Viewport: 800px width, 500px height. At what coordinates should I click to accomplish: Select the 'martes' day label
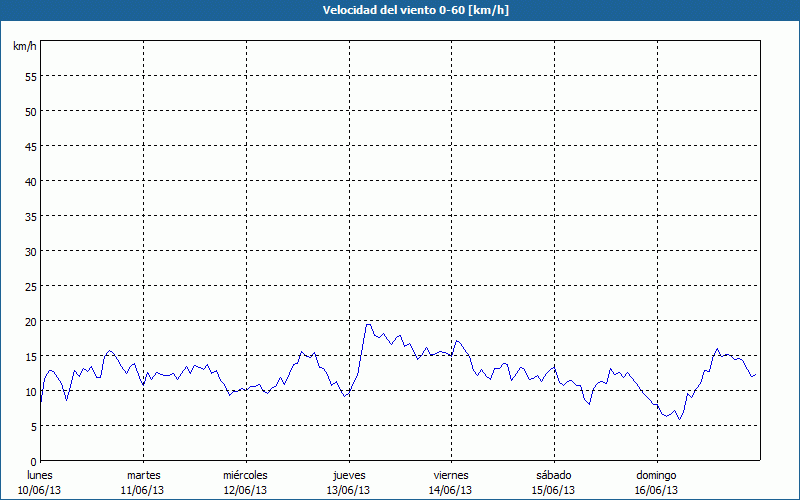tap(143, 475)
